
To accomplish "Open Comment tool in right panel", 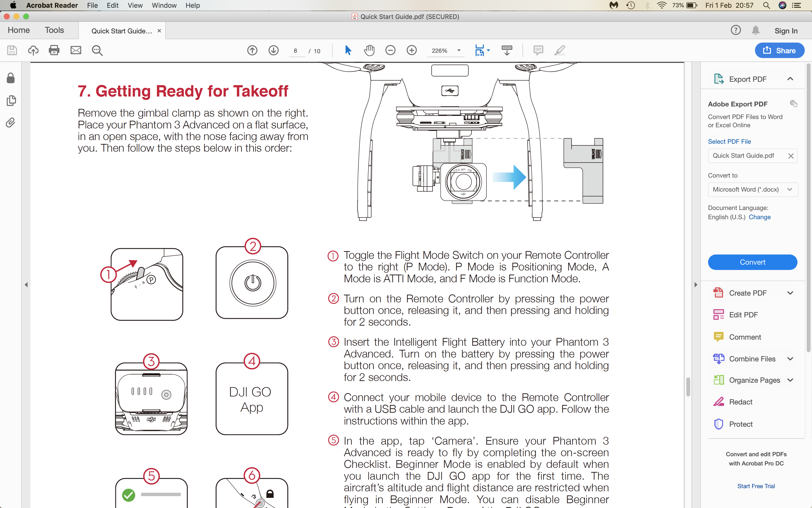I will tap(745, 337).
